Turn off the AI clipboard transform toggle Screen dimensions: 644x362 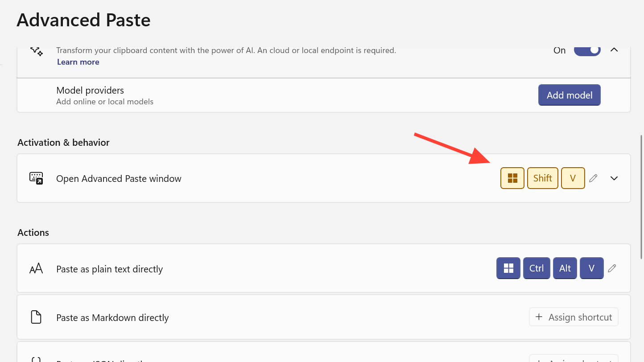coord(587,50)
